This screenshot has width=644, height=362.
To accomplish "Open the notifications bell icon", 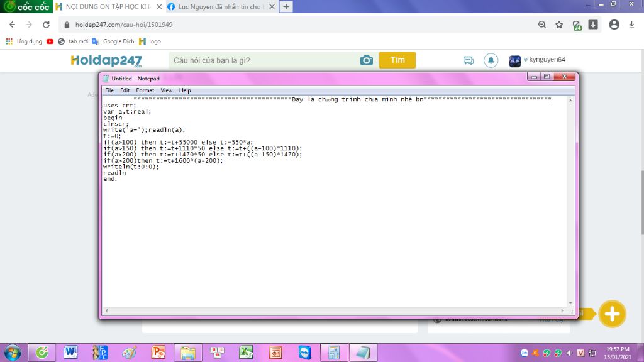I will point(491,60).
